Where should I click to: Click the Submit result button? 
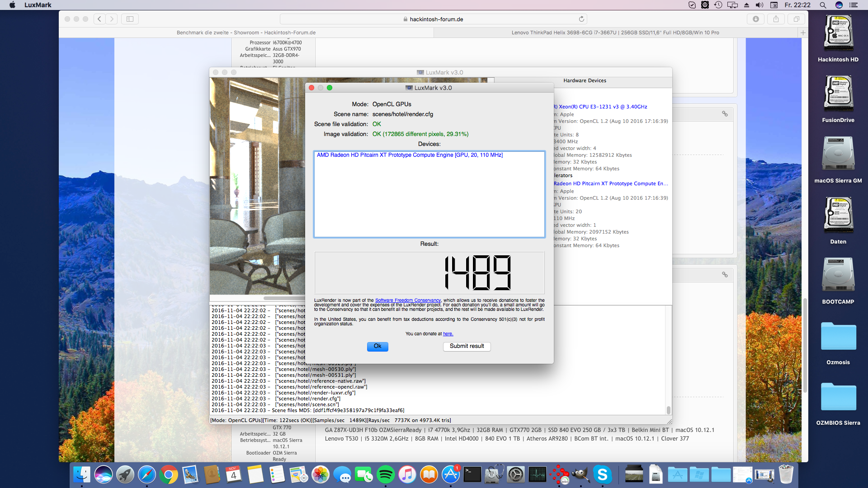coord(467,346)
